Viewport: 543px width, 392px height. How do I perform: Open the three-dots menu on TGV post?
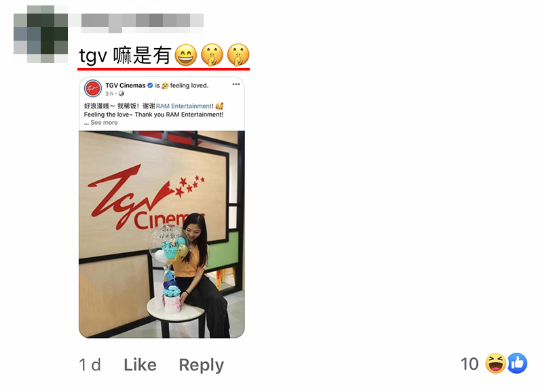236,84
